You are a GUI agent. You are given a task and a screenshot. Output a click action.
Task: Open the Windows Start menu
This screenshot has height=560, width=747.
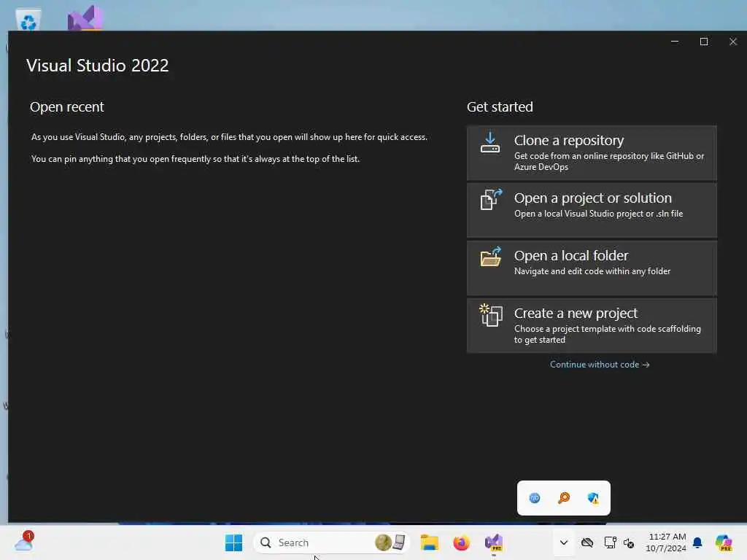pos(234,542)
